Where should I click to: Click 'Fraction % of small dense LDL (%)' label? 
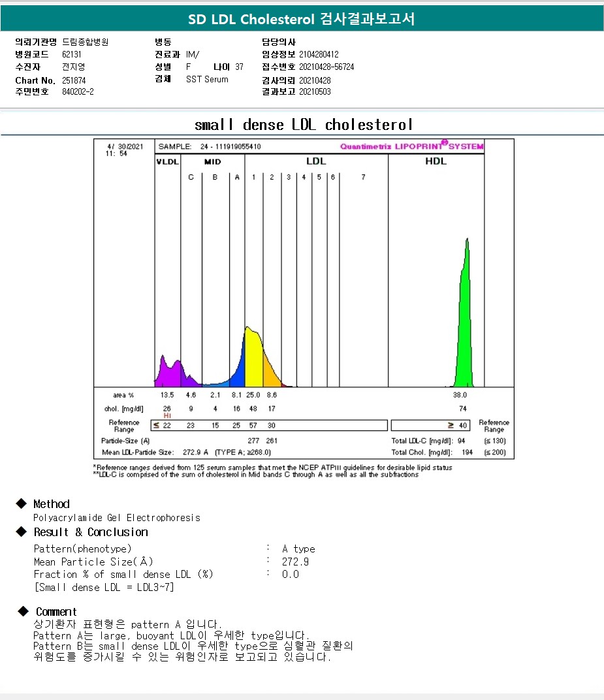pos(123,574)
